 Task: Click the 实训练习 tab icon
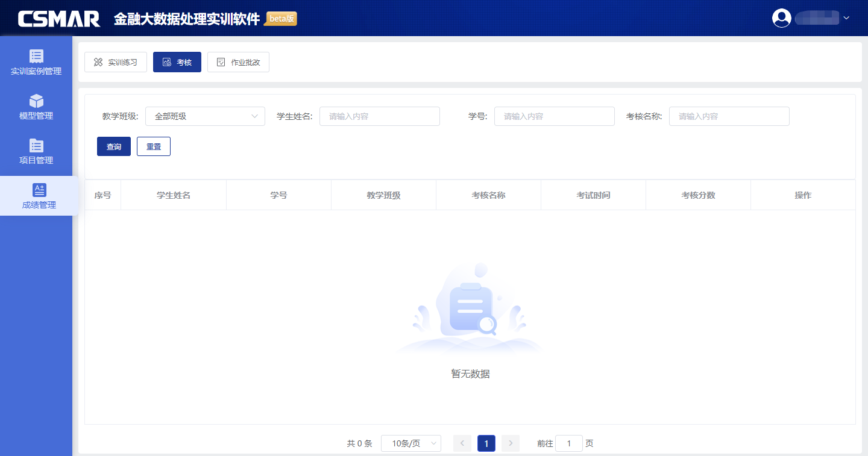point(98,62)
